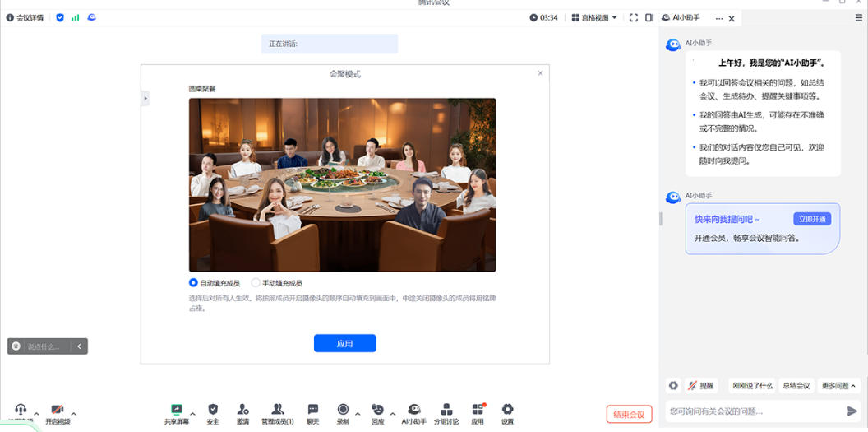Screen dimensions: 868x432
Task: Expand the left arrow panel in dialog
Action: [145, 99]
